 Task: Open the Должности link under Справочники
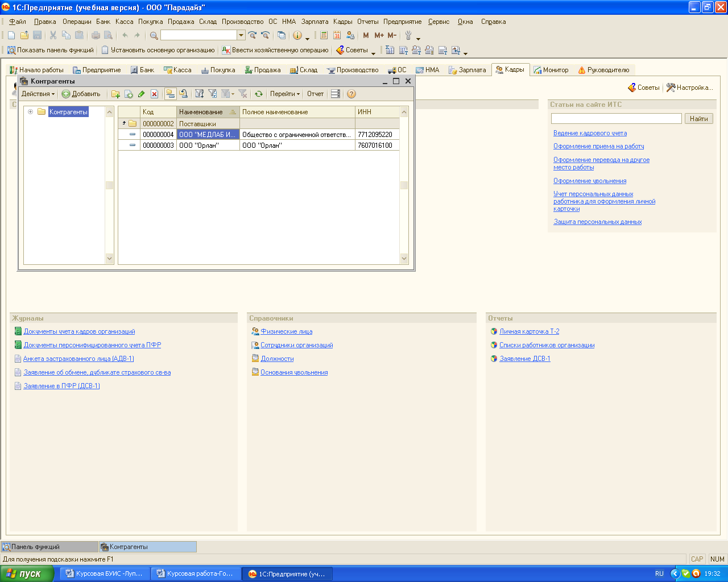point(277,359)
